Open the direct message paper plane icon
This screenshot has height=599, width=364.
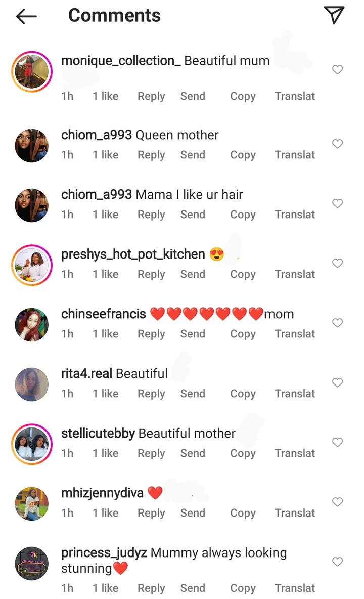click(x=334, y=15)
